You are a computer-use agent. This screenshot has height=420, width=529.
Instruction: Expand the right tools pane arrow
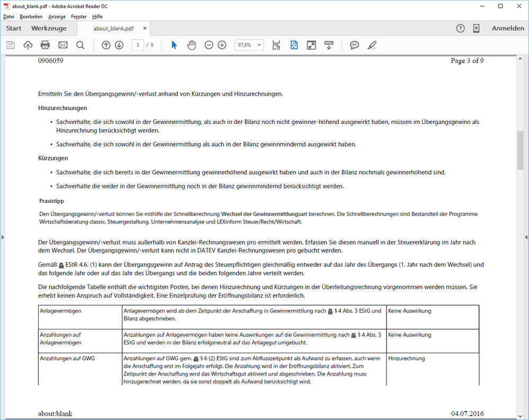526,237
